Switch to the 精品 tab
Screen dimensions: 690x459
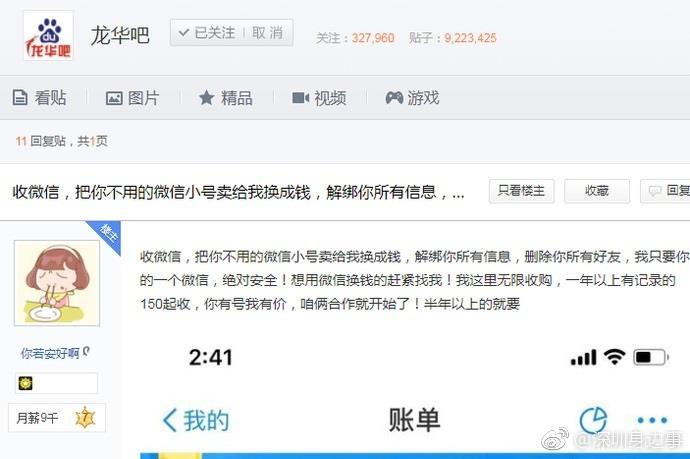click(x=225, y=98)
